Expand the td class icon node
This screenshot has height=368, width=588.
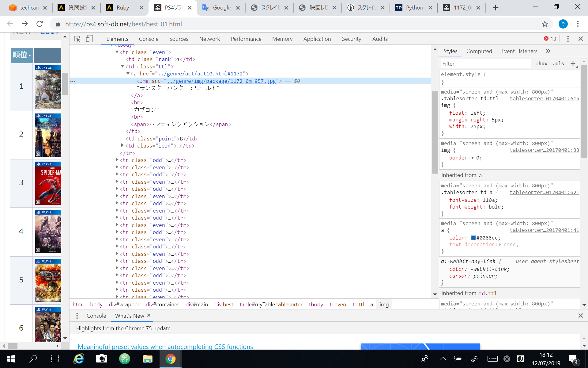[x=123, y=146]
